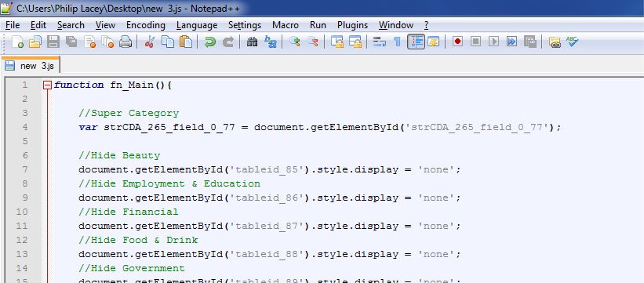Click the Close document icon
The image size is (644, 283).
[x=89, y=42]
